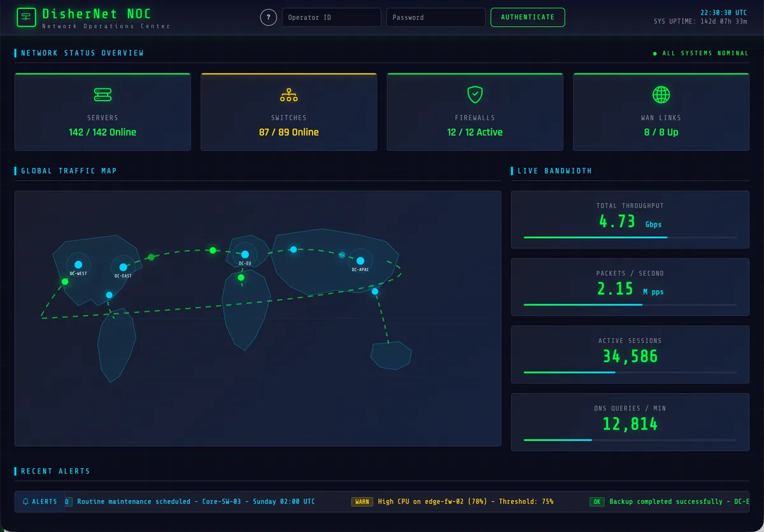Click the Packets / Second progress bar
The image size is (764, 532).
pyautogui.click(x=630, y=305)
